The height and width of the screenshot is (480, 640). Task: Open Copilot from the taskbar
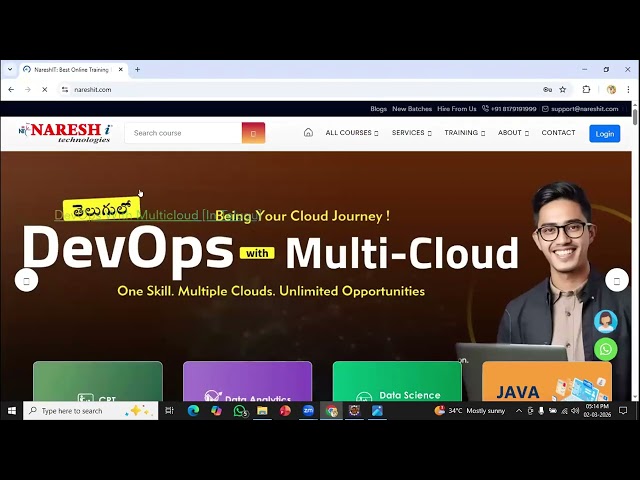tap(216, 411)
